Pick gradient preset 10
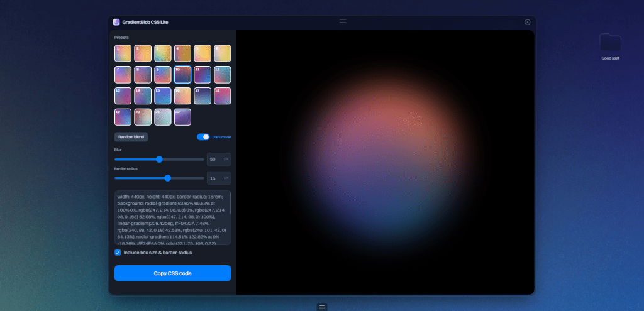 coord(182,75)
